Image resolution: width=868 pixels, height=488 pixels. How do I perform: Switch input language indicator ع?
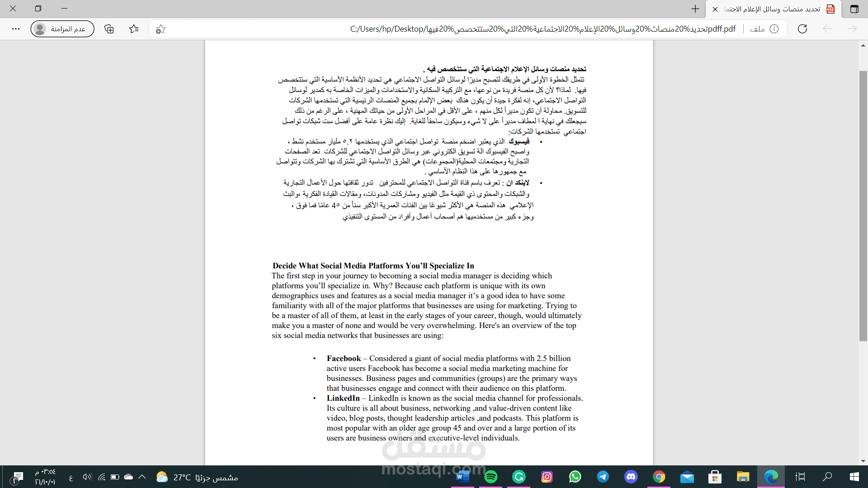click(71, 477)
